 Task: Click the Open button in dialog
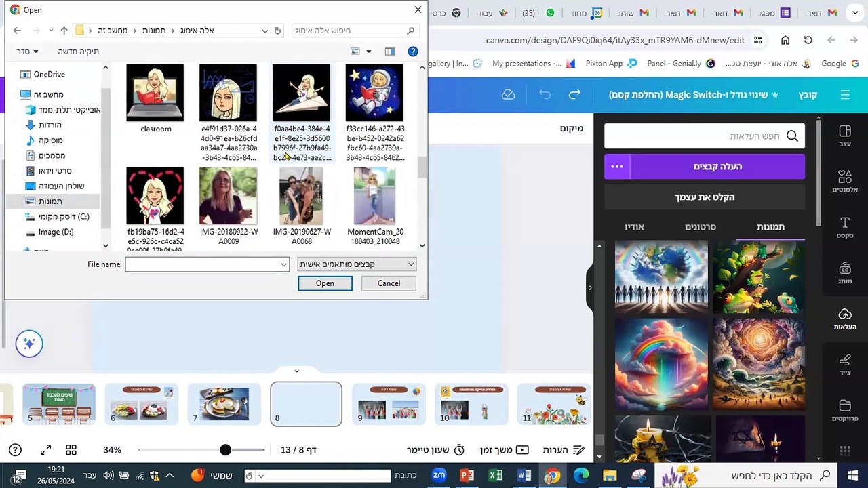(x=325, y=283)
